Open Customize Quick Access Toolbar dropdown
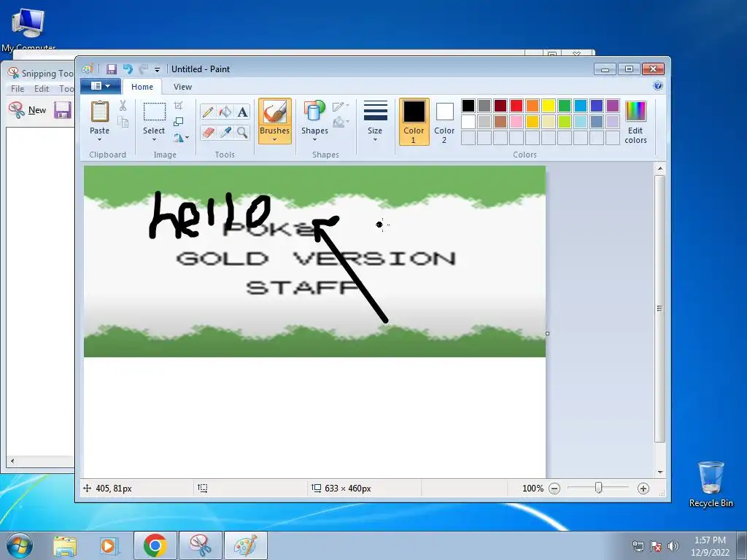The width and height of the screenshot is (747, 560). 158,69
